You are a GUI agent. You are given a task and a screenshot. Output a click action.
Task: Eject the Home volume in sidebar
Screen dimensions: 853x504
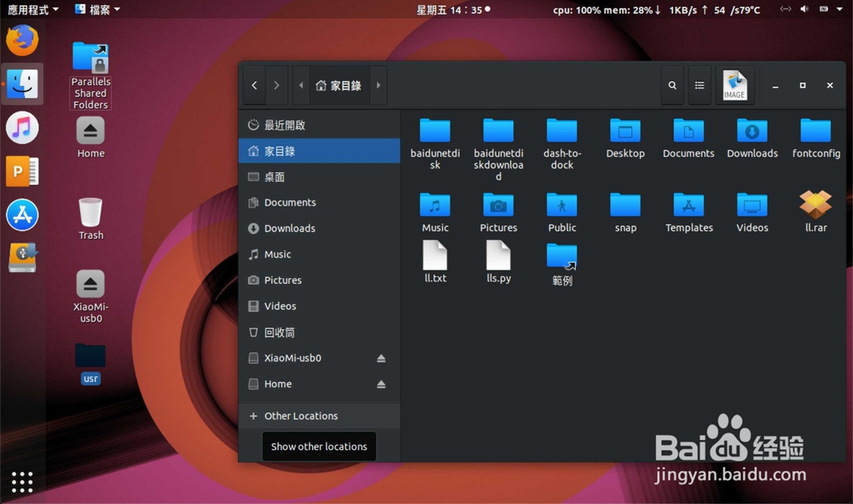pyautogui.click(x=380, y=385)
